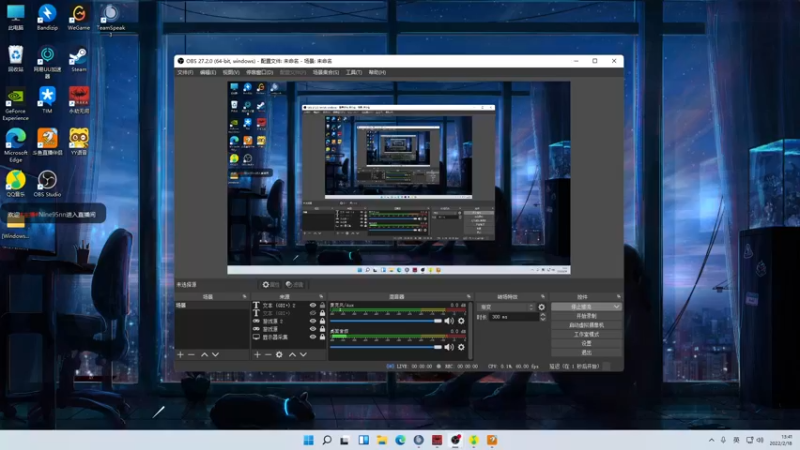Open GeForce Experience desktop icon
The width and height of the screenshot is (800, 450).
pyautogui.click(x=15, y=104)
